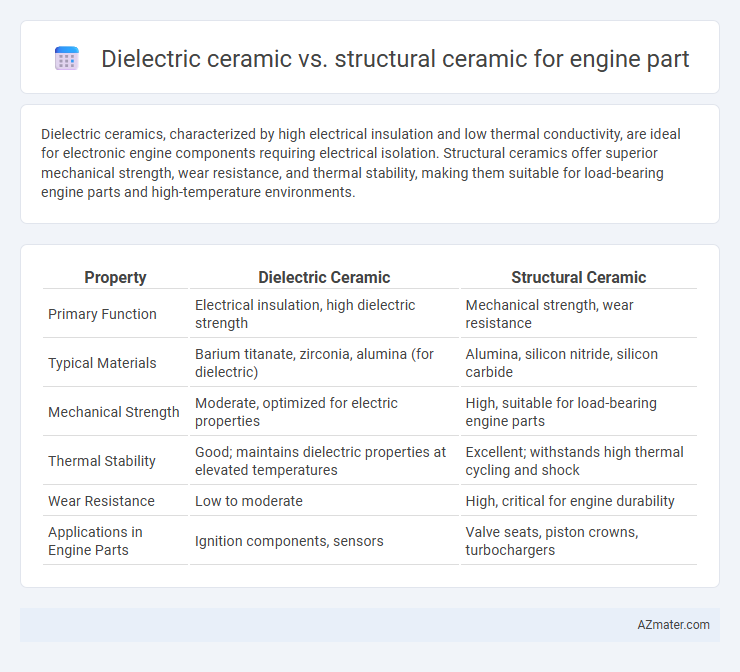Click the summary paragraph starting 'Dielectric ceramics, characterized'
Image resolution: width=740 pixels, height=672 pixels.
click(361, 163)
